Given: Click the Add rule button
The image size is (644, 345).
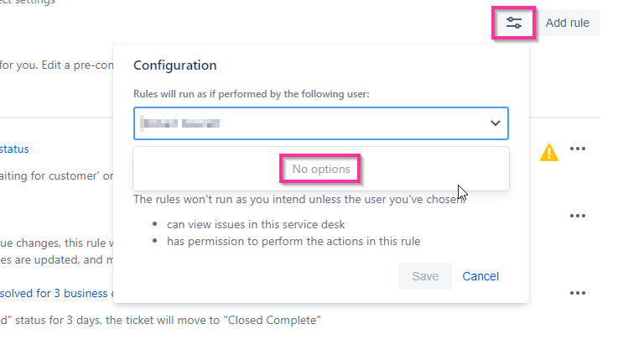Looking at the screenshot, I should tap(567, 23).
